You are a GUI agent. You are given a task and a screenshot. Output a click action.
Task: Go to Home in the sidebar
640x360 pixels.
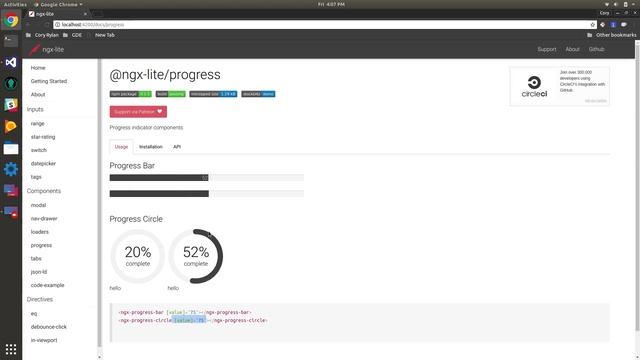[x=38, y=68]
